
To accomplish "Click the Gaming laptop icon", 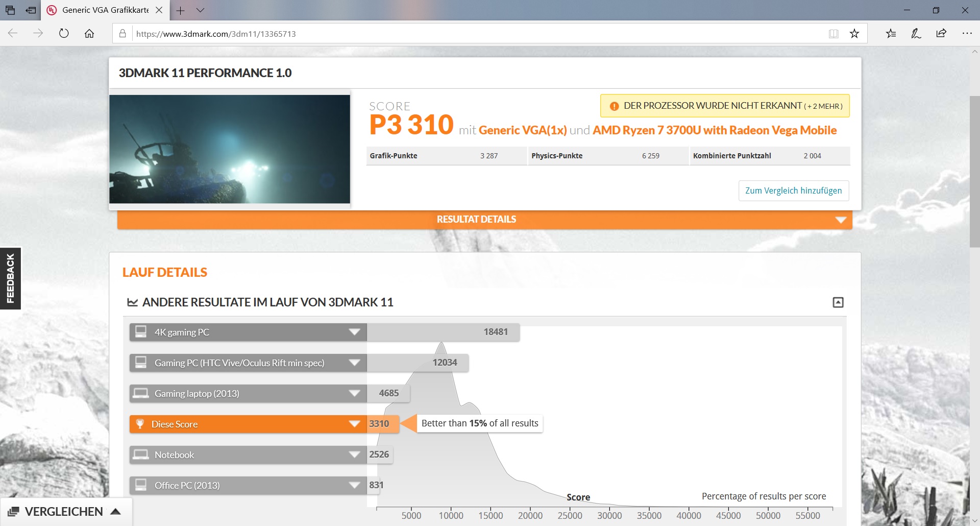I will coord(141,393).
